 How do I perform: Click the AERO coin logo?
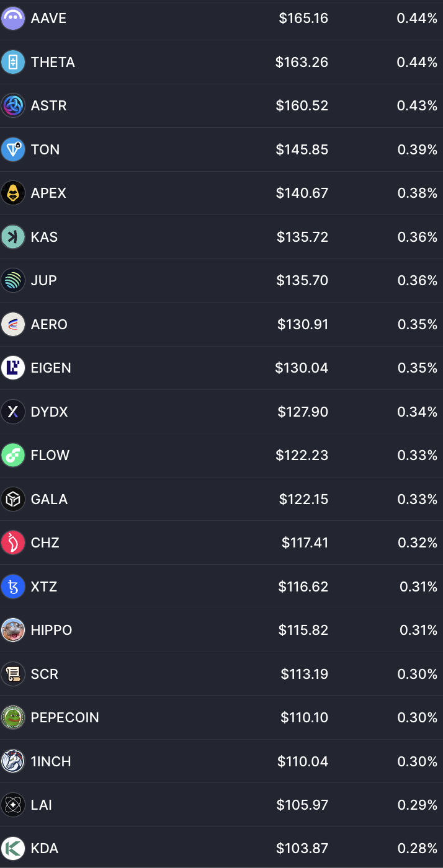(13, 324)
